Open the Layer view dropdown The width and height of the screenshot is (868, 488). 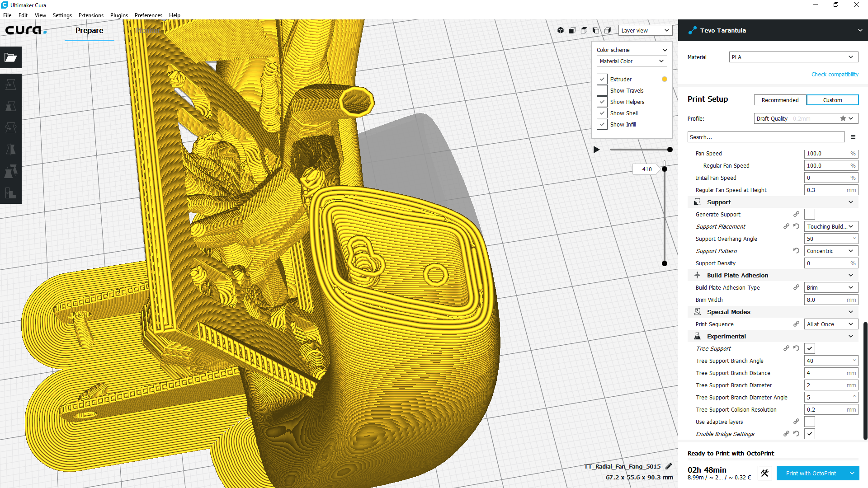point(645,30)
